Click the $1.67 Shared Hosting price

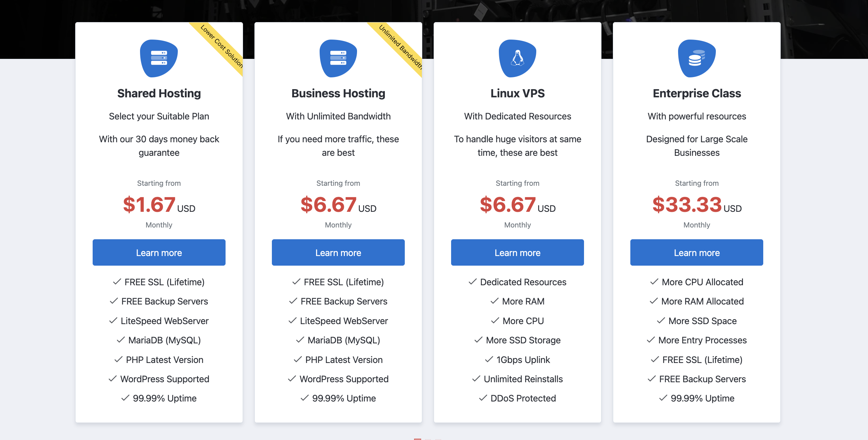(x=149, y=205)
